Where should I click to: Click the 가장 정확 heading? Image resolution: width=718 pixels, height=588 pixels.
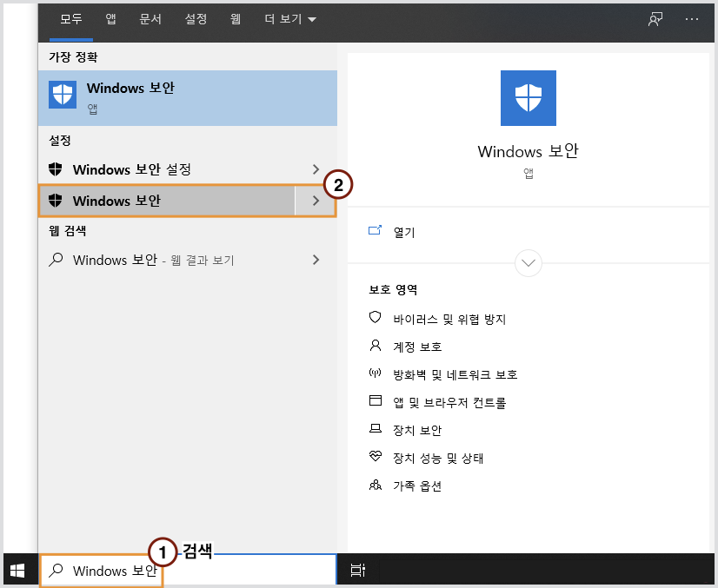click(73, 57)
